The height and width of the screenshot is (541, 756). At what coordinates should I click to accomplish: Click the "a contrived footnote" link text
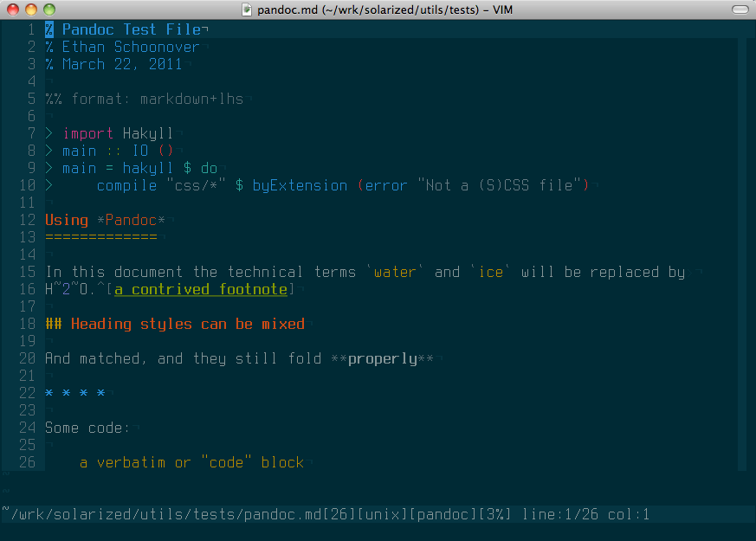point(201,289)
